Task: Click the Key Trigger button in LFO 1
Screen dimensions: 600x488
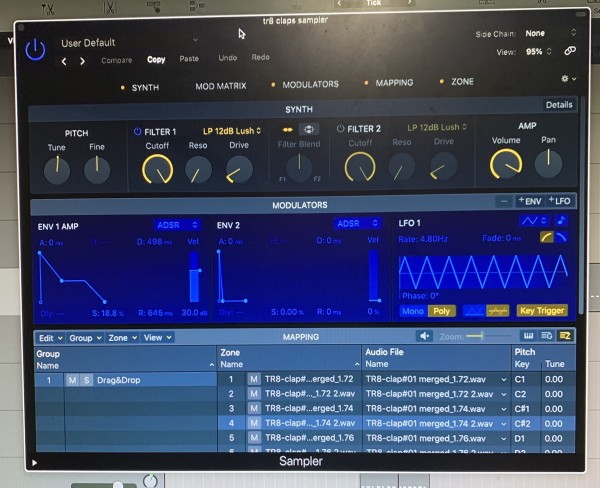Action: [542, 311]
